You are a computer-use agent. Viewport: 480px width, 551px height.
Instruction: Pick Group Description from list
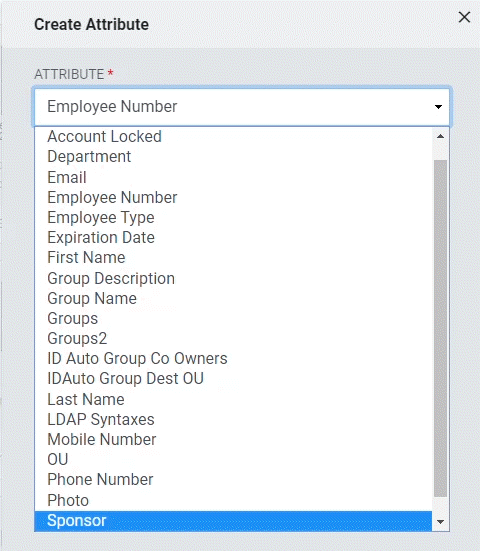[233, 278]
